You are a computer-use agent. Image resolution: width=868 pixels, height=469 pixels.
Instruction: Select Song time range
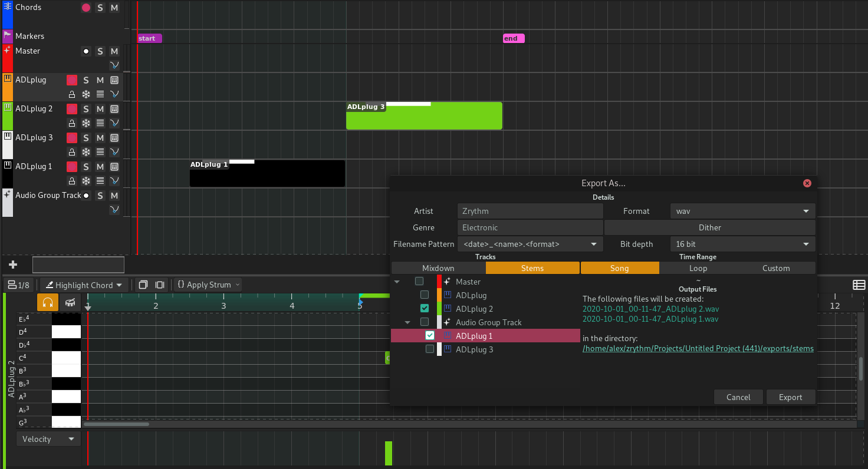point(620,268)
